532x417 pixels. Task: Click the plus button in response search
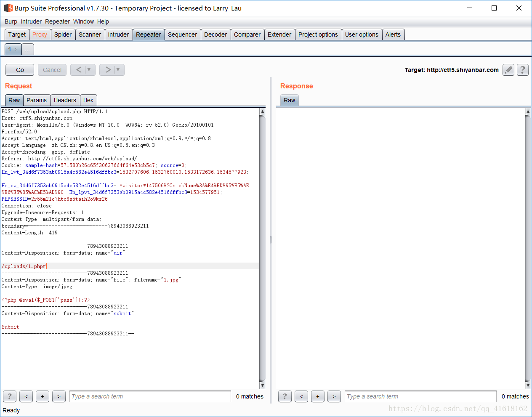point(318,396)
